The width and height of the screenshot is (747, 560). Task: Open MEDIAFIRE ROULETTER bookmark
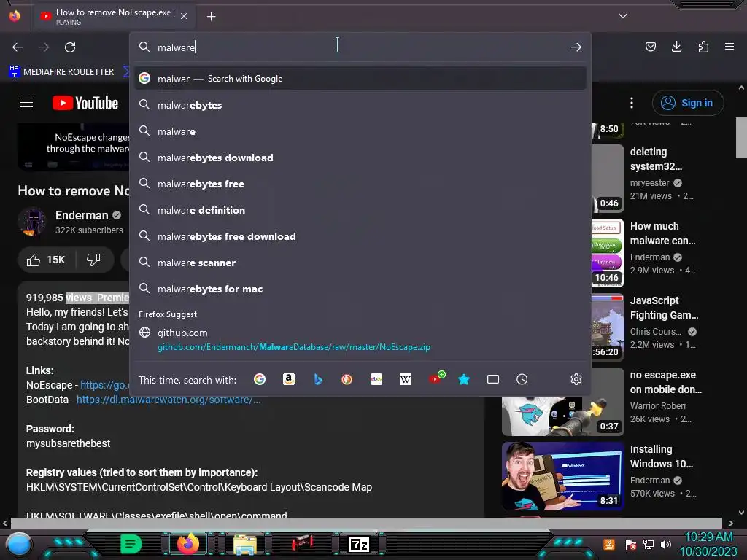coord(61,72)
